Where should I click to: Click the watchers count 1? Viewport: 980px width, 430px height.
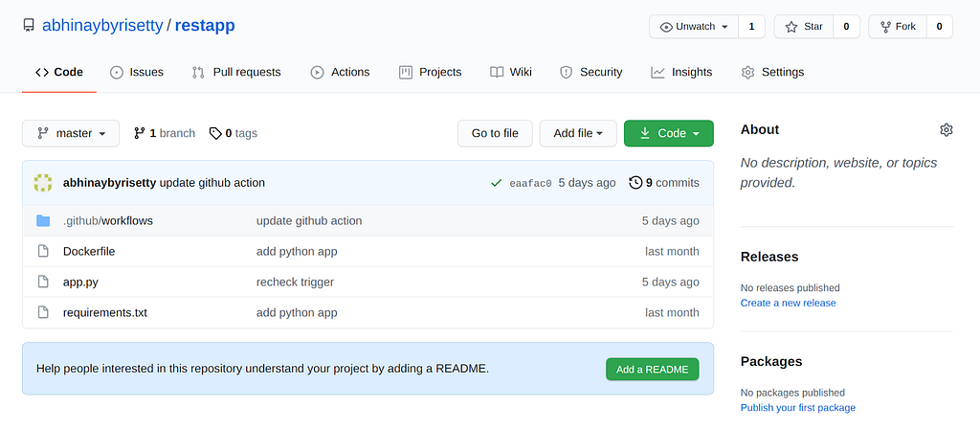pyautogui.click(x=751, y=27)
